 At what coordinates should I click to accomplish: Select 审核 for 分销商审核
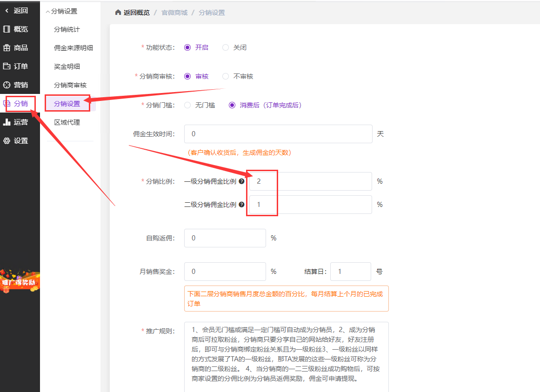coord(187,76)
